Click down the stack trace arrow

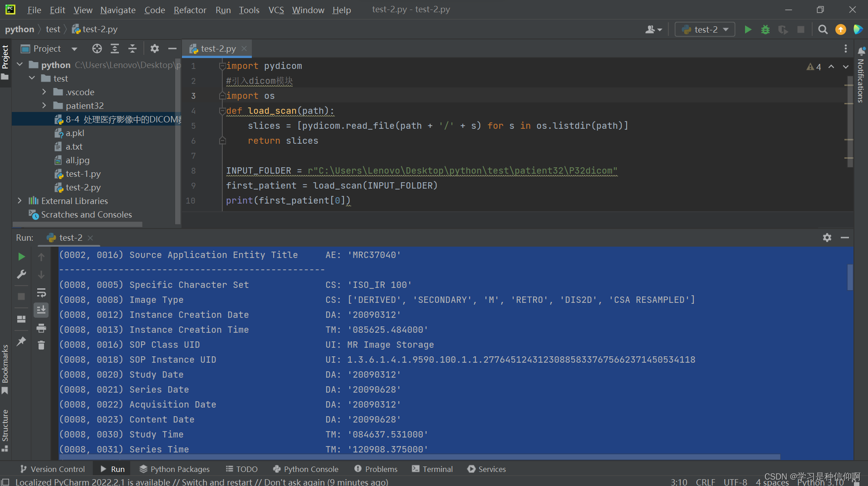point(41,274)
